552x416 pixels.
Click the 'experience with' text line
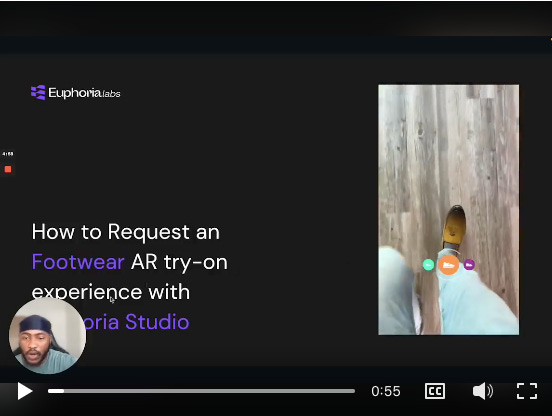[x=111, y=292]
